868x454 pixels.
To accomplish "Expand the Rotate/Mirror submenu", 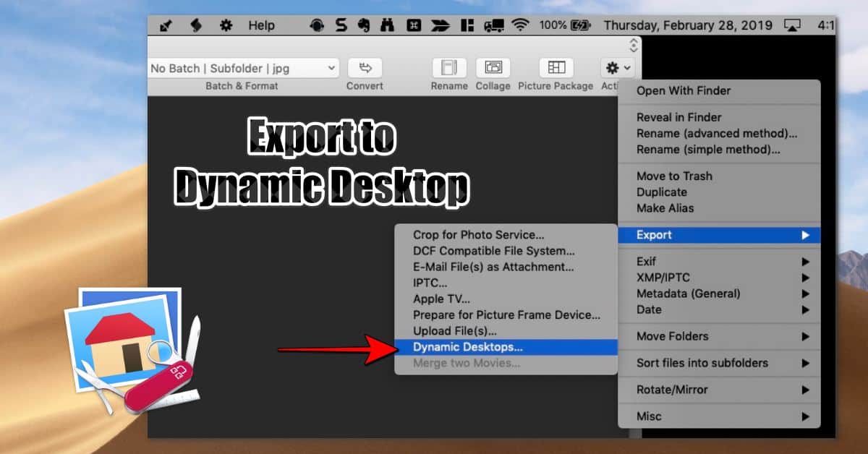I will [719, 390].
